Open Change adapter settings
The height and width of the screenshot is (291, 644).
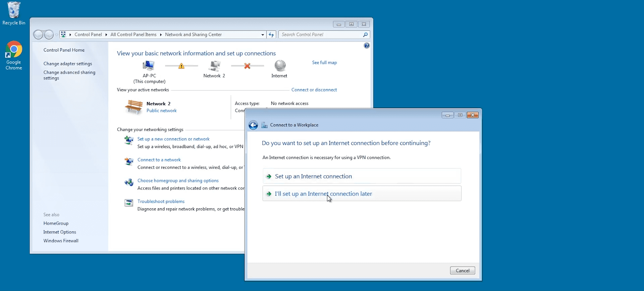point(68,64)
